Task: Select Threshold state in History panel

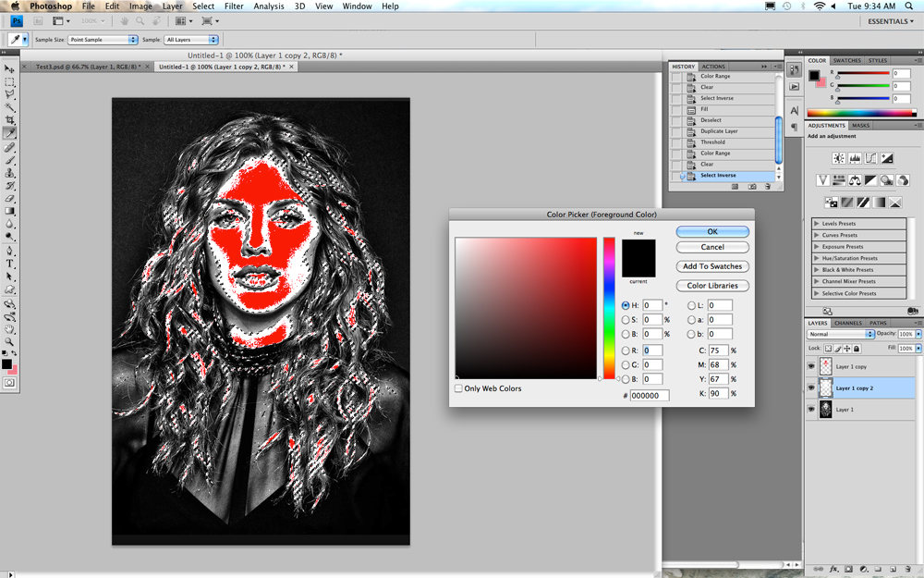Action: pyautogui.click(x=724, y=142)
